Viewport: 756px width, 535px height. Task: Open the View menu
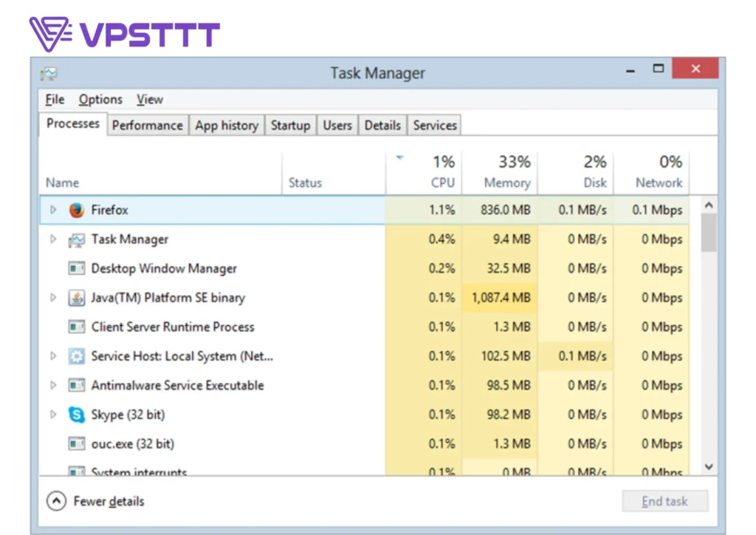149,99
